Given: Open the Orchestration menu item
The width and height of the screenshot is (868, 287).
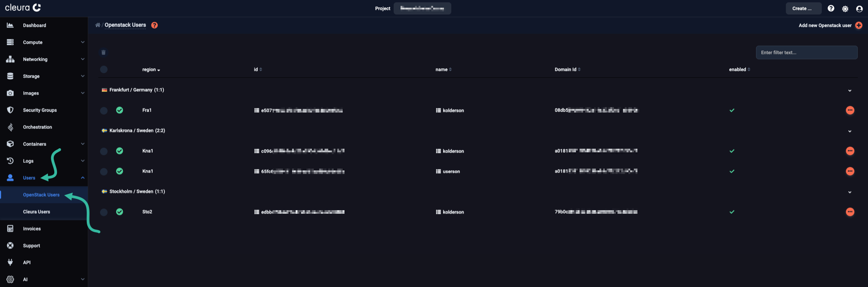Looking at the screenshot, I should (x=38, y=127).
